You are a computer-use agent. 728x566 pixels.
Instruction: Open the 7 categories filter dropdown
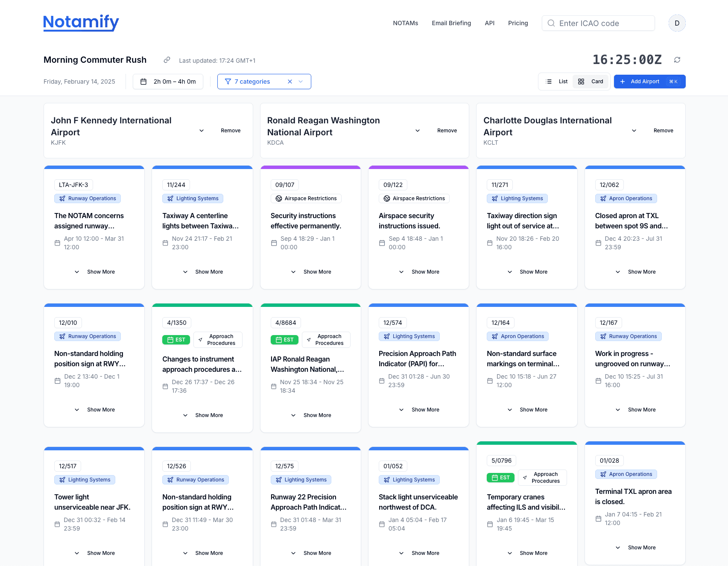coord(301,82)
